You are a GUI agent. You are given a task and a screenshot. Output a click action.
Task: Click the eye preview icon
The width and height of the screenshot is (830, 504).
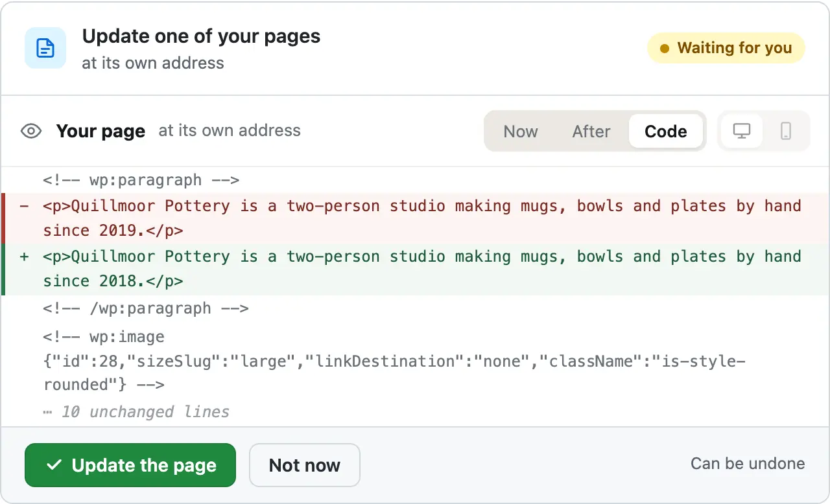(31, 132)
